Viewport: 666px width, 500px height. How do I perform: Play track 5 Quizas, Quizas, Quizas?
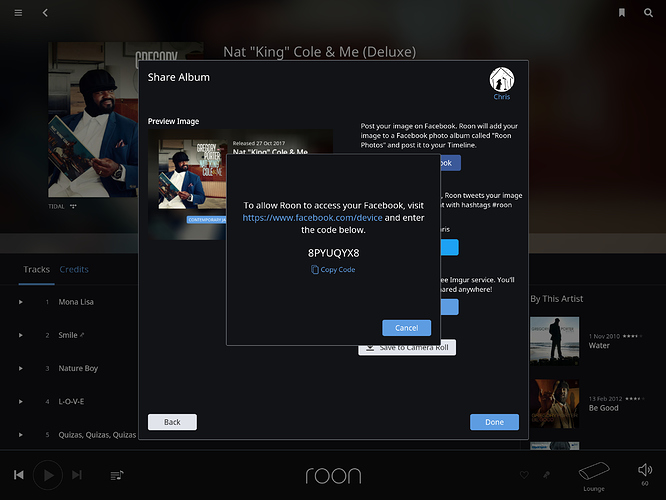[20, 435]
